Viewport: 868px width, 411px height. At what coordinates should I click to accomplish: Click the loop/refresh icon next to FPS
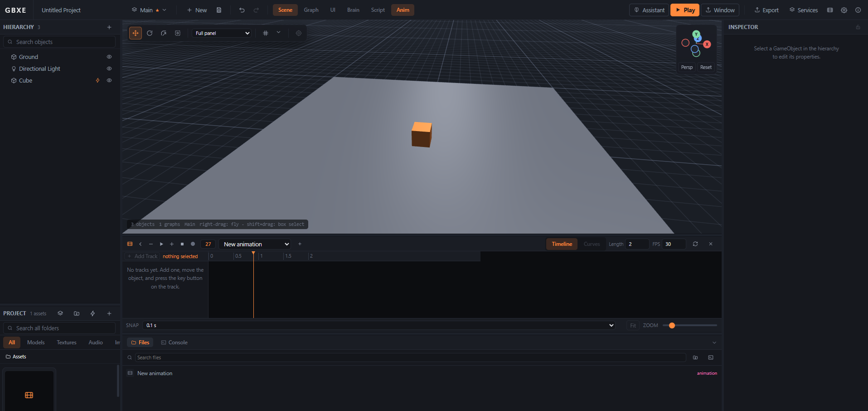coord(695,244)
